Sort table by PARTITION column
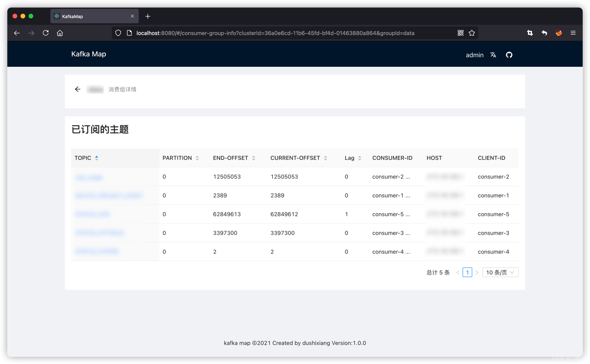Image resolution: width=590 pixels, height=364 pixels. pos(181,158)
